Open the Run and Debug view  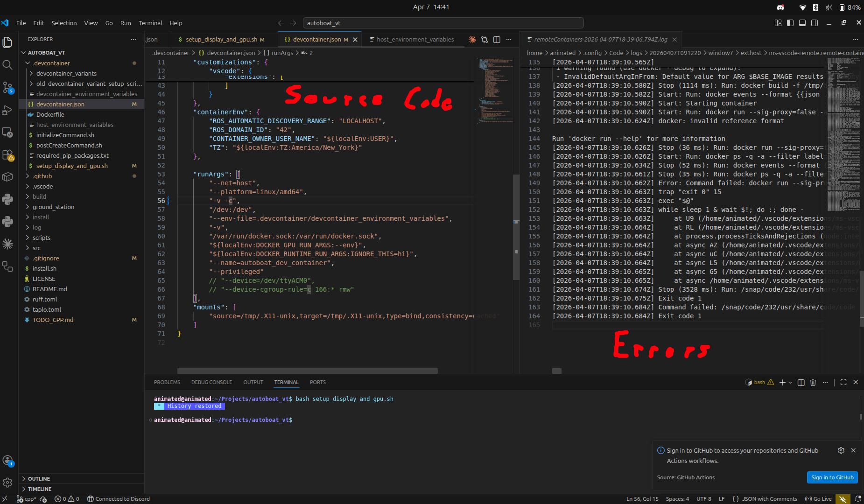[7, 111]
